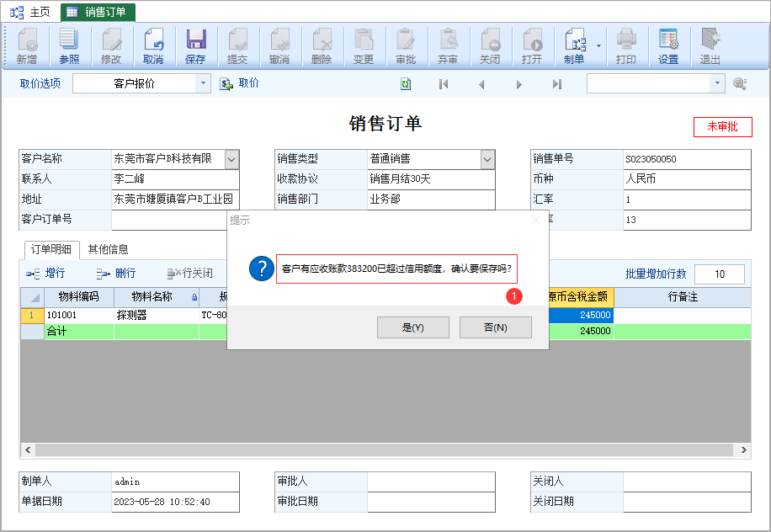Viewport: 771px width, 532px height.
Task: Click the empty 客户订单号 field
Action: [x=169, y=220]
